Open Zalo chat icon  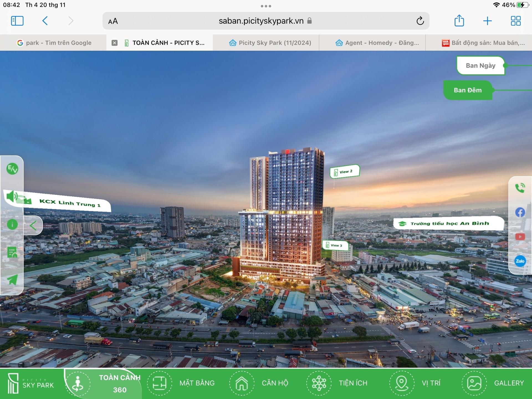(x=520, y=261)
